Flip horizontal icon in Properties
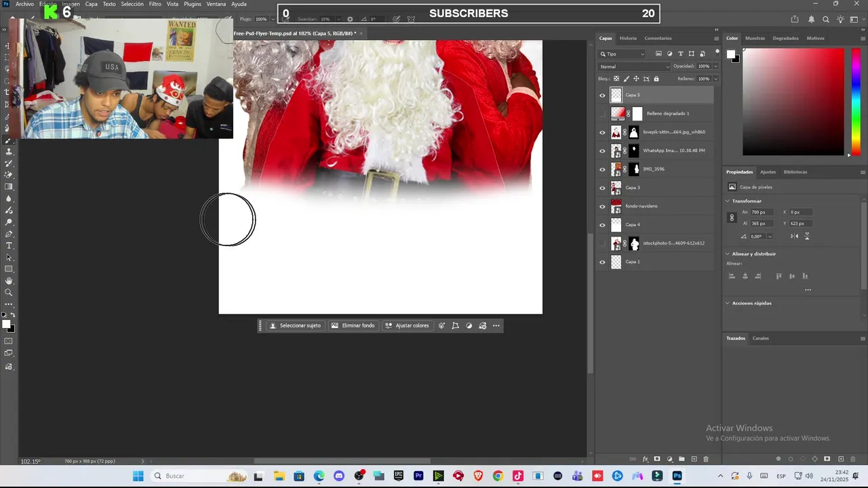Image resolution: width=868 pixels, height=488 pixels. point(794,236)
